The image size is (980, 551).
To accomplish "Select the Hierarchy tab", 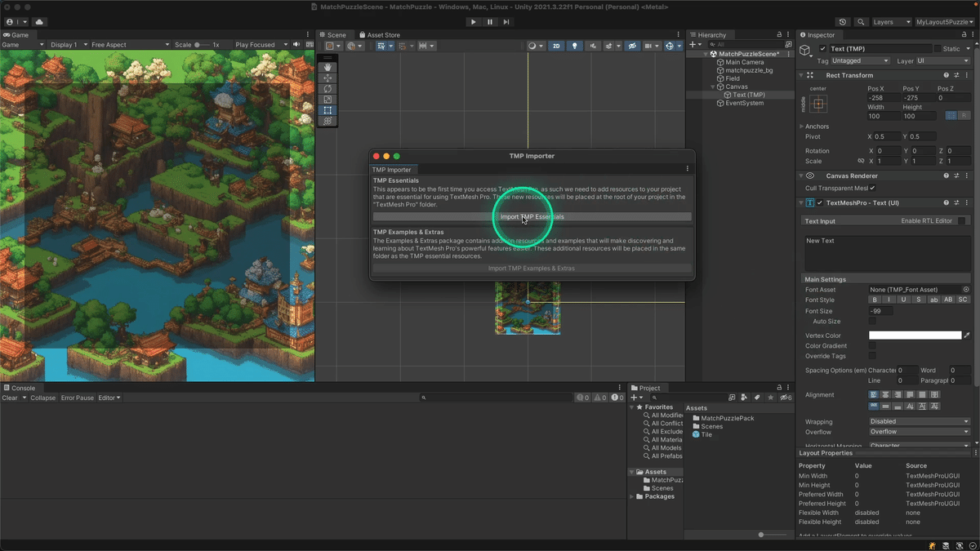I will (711, 35).
